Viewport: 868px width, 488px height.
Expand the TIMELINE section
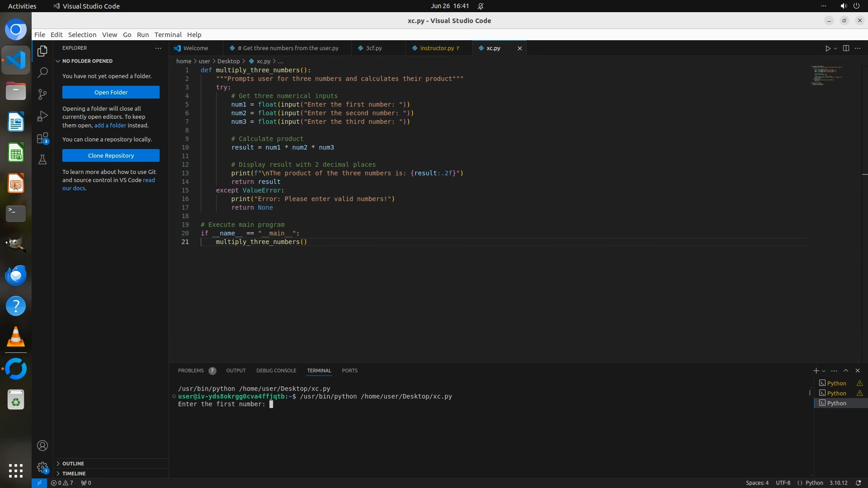[74, 474]
